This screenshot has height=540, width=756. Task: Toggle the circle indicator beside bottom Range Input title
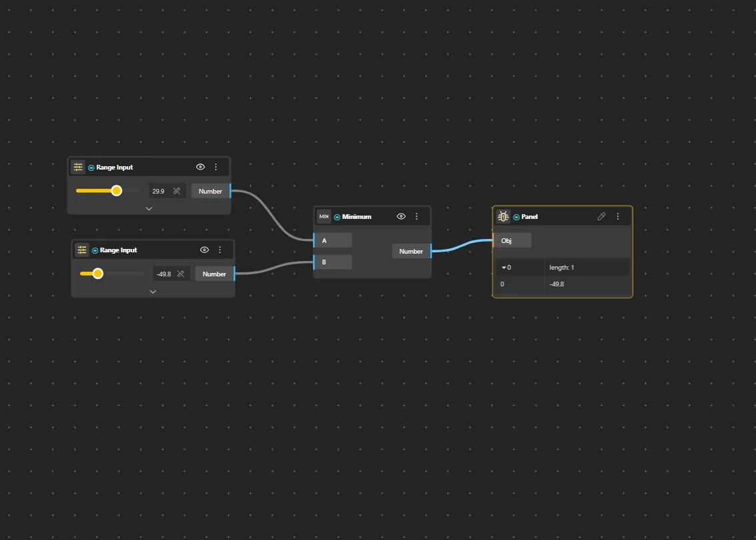(x=95, y=251)
